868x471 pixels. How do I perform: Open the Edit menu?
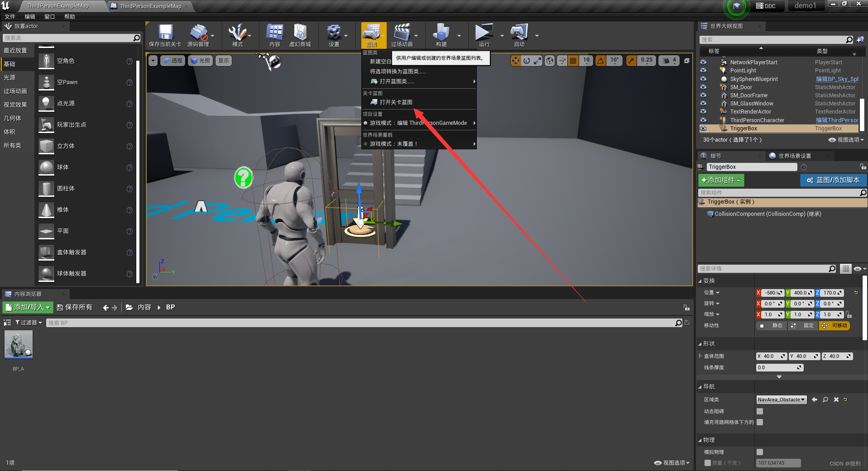click(30, 17)
